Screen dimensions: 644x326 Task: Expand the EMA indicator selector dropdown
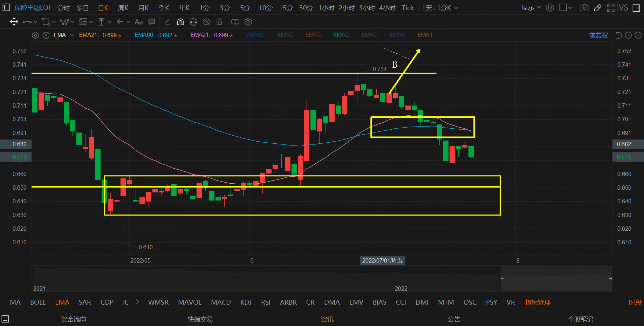[x=72, y=35]
